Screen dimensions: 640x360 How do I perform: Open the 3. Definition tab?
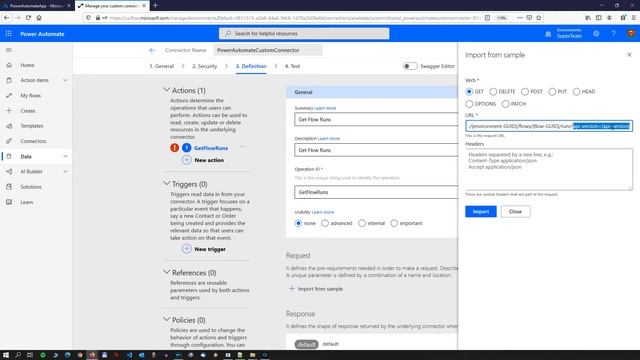tap(251, 66)
